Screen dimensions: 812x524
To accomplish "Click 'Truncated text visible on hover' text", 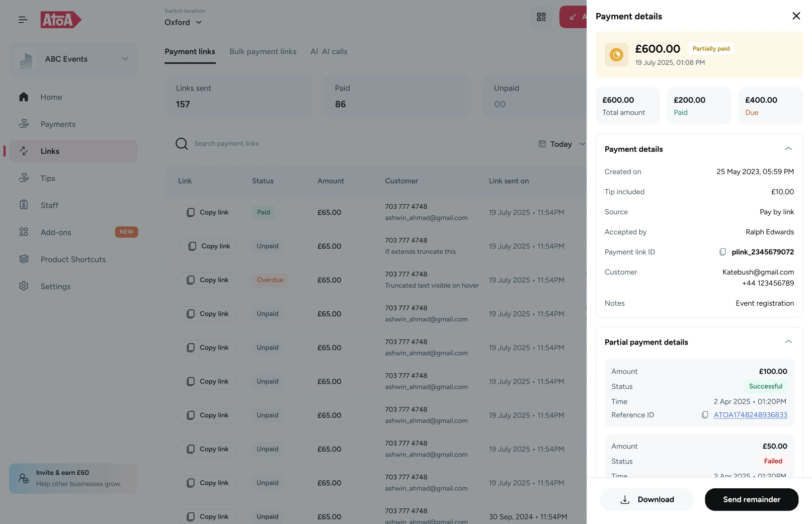I will pos(432,286).
